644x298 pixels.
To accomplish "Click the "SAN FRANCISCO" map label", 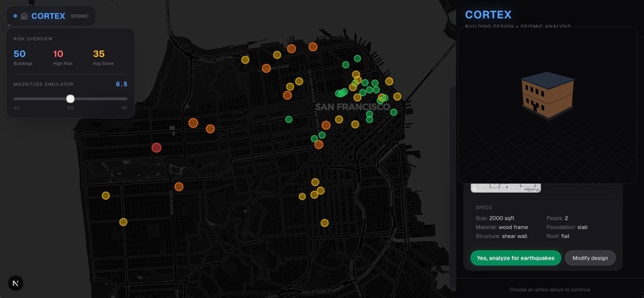I will click(352, 107).
